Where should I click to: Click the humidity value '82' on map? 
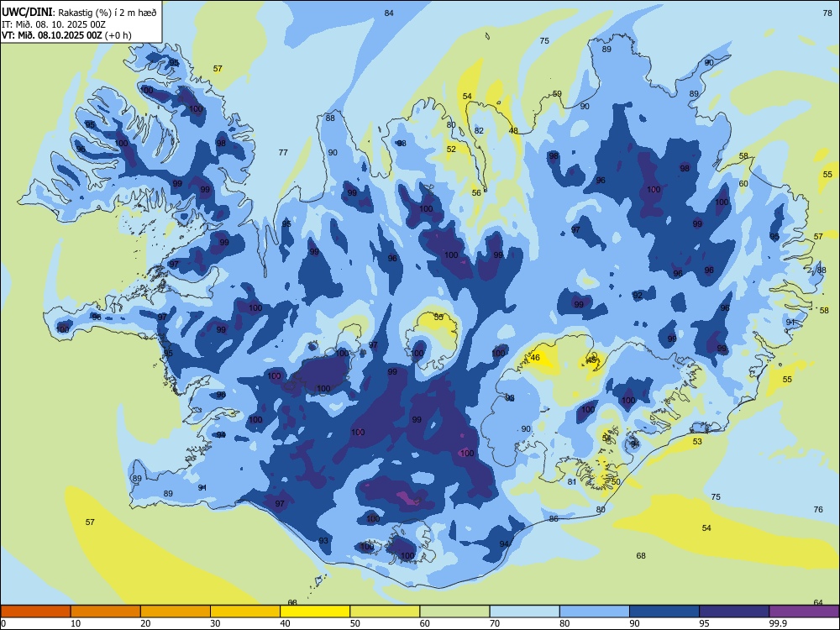coord(479,130)
